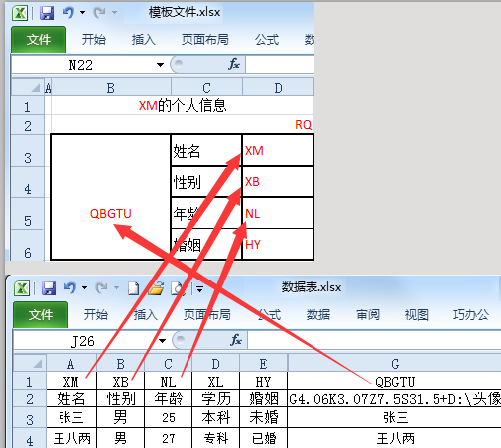Open the Customize Quick Access Toolbar dropdown
Viewport: 501px width, 448px height.
[x=199, y=289]
